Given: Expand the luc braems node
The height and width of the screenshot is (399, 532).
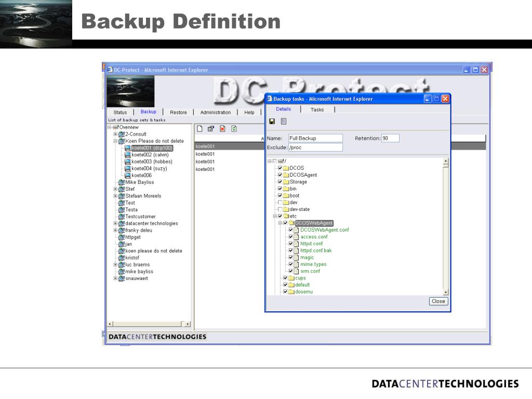Looking at the screenshot, I should coord(115,264).
